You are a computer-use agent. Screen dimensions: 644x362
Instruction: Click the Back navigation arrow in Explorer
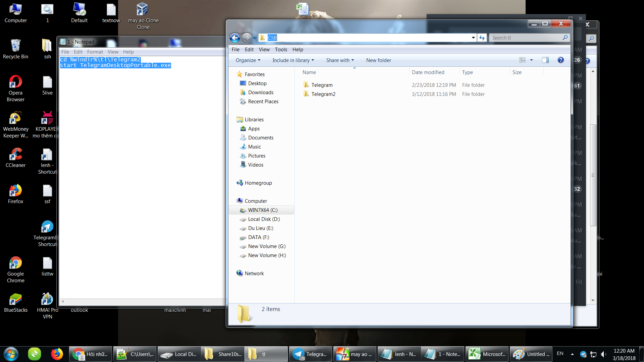pyautogui.click(x=235, y=38)
